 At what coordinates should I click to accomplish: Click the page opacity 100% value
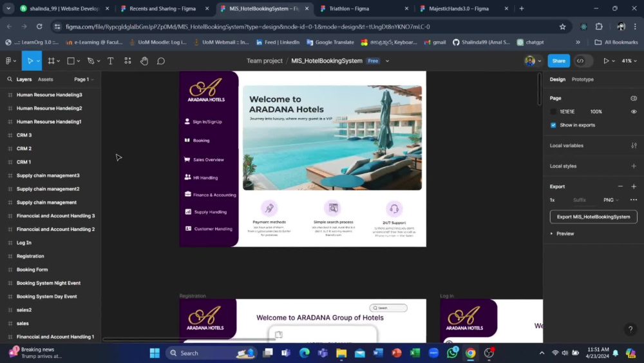pos(596,112)
